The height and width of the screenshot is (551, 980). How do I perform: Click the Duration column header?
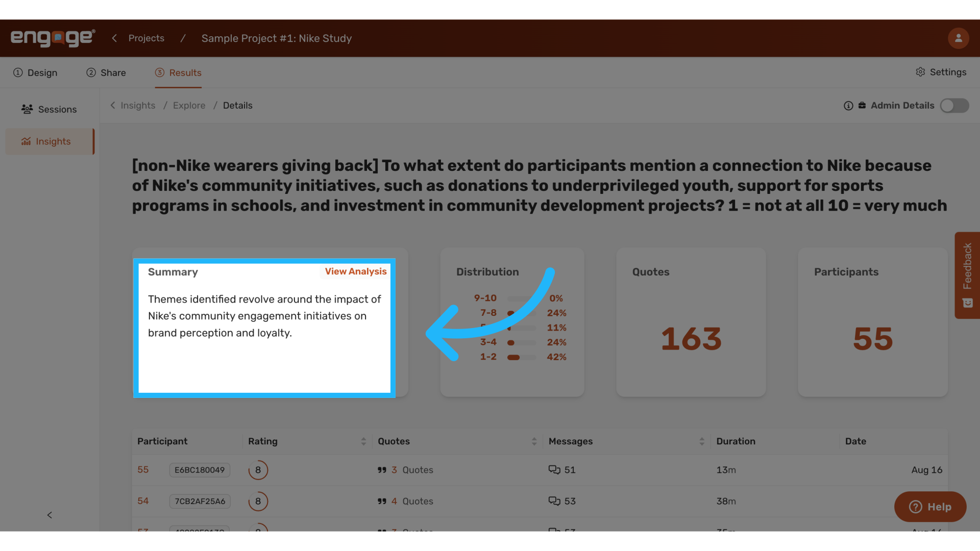[736, 441]
